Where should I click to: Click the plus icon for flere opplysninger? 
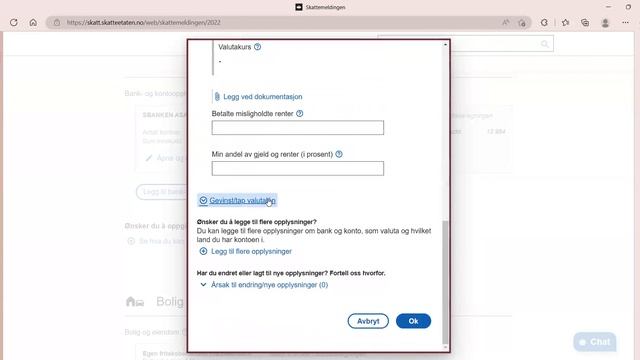point(203,251)
